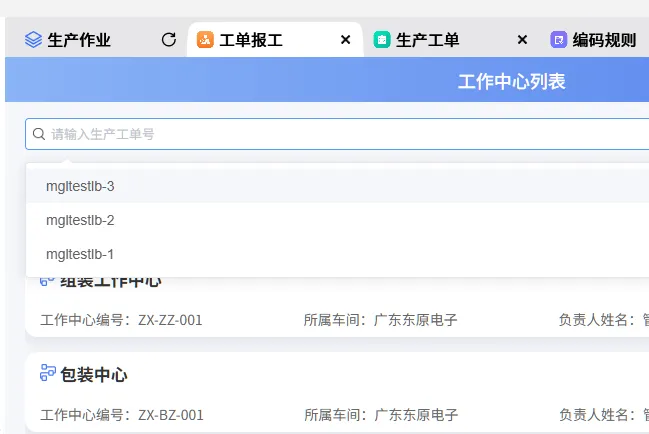
Task: Click the purple 编码规则 tab icon
Action: point(559,40)
